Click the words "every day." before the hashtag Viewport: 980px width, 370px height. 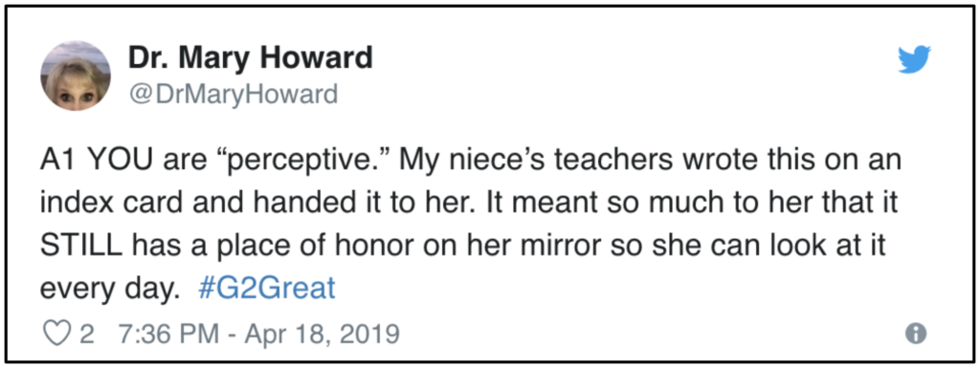(105, 290)
